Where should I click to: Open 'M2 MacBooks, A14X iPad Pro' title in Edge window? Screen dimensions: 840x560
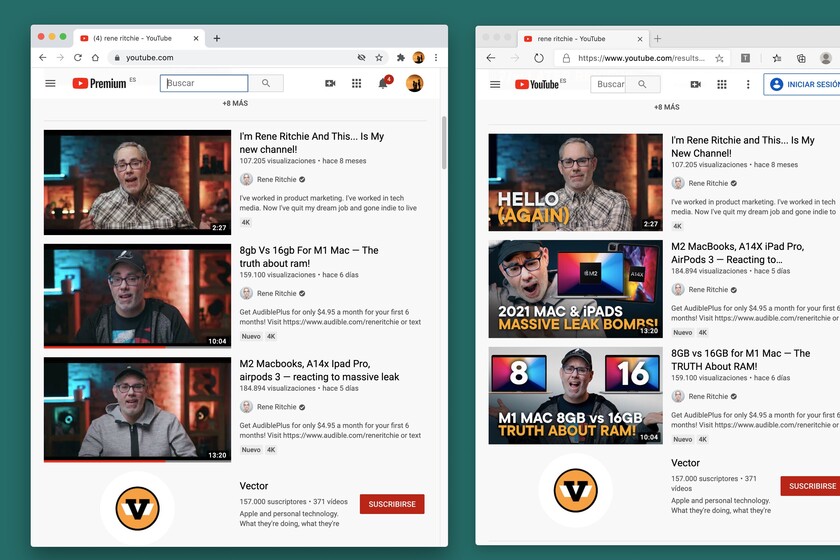coord(738,253)
